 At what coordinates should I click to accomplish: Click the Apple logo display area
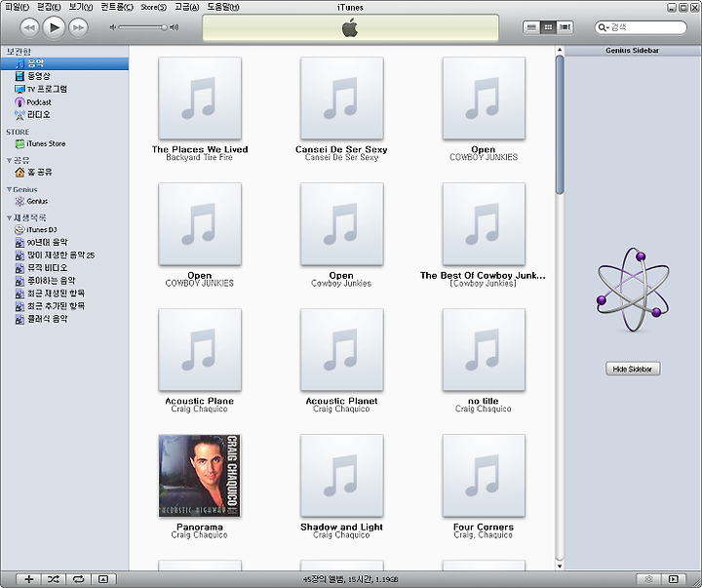click(350, 27)
